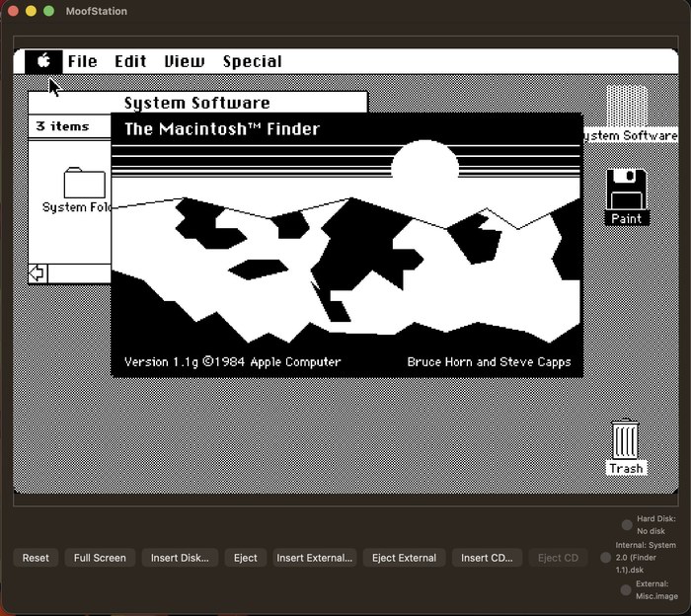Click the Hard Disk status indicator
691x616 pixels.
pyautogui.click(x=627, y=525)
